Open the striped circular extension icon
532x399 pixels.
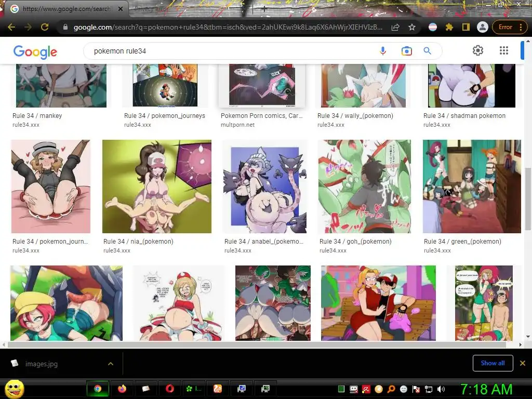coord(433,27)
